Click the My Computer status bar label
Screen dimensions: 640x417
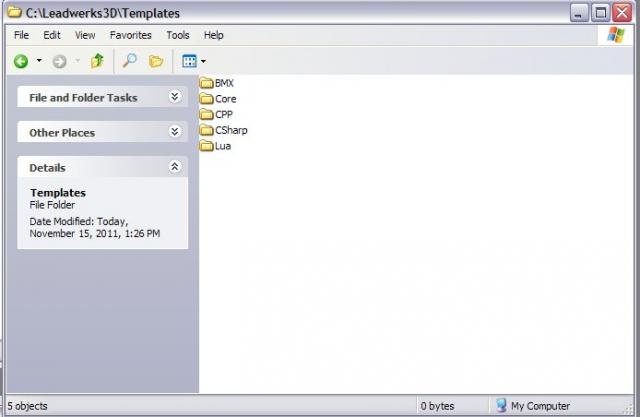tap(540, 406)
